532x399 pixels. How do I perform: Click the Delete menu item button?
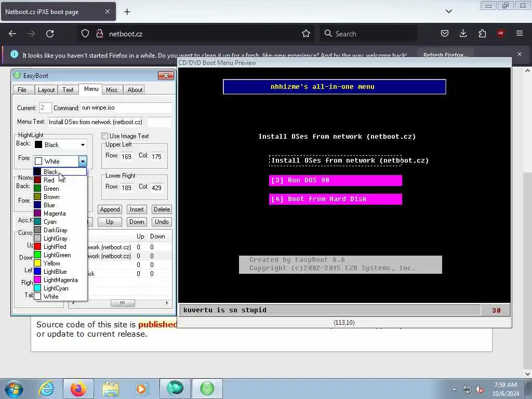click(x=162, y=209)
